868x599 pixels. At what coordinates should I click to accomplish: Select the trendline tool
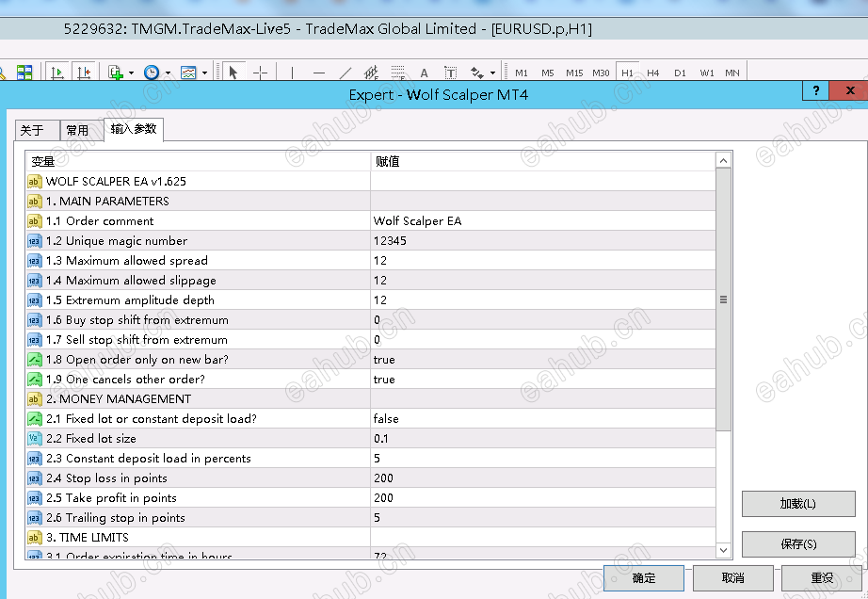[346, 73]
